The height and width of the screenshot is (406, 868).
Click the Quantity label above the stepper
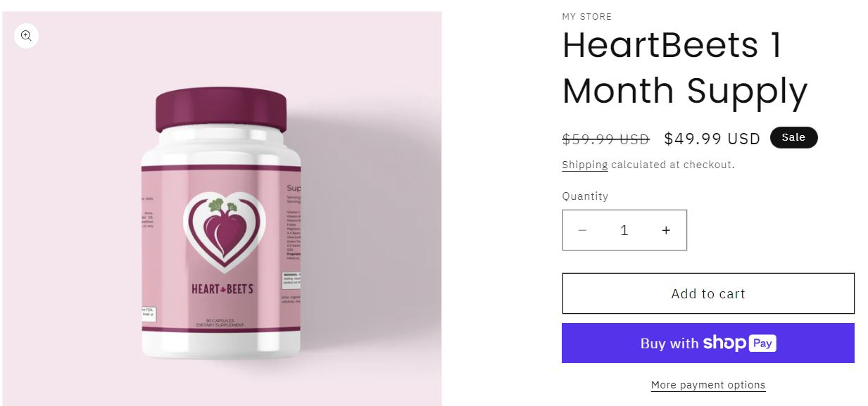point(585,196)
